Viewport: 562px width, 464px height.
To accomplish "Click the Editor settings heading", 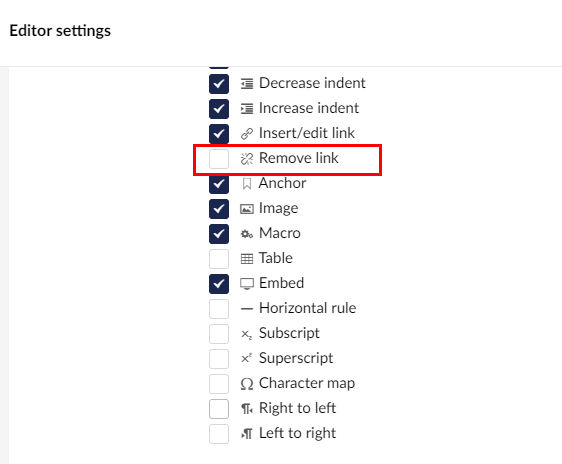I will (60, 31).
